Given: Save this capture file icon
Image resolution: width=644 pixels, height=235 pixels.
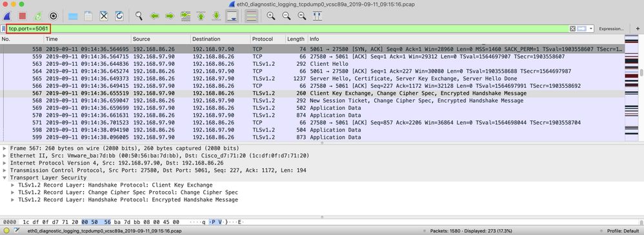Looking at the screenshot, I should point(88,16).
